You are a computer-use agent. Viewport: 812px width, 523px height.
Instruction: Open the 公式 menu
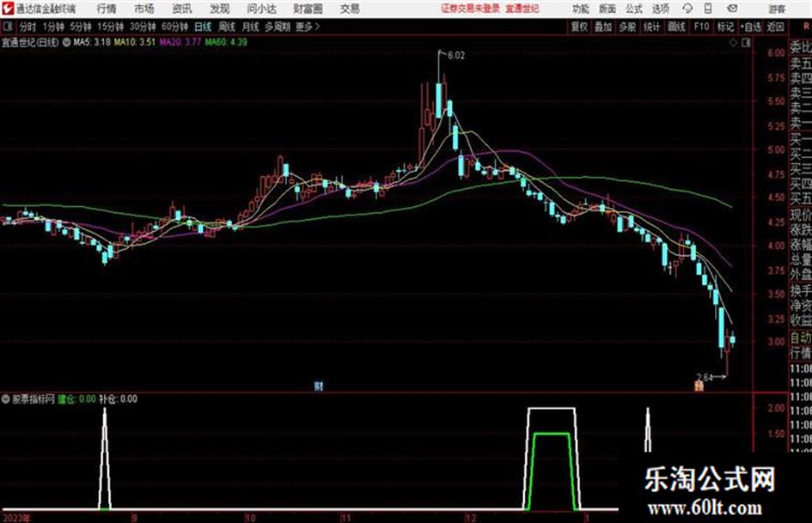tap(634, 9)
